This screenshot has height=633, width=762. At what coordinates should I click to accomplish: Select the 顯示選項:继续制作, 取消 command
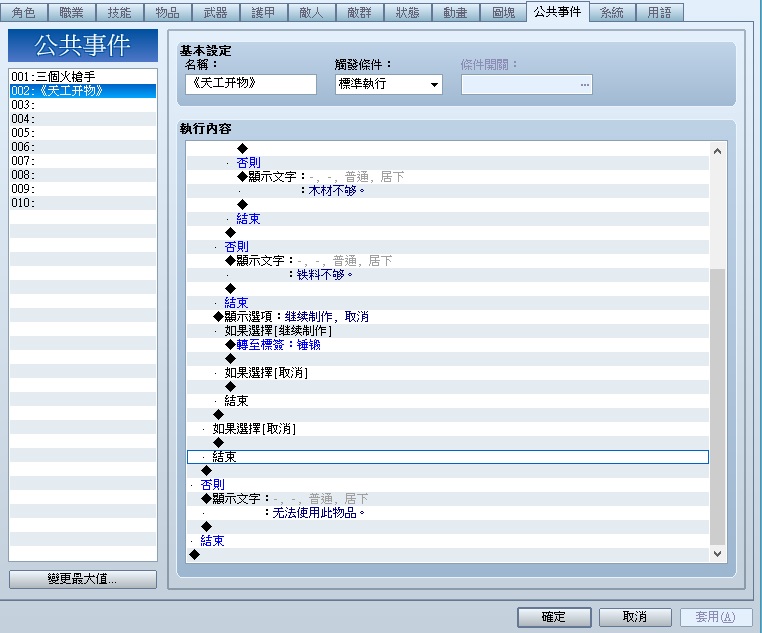(448, 317)
